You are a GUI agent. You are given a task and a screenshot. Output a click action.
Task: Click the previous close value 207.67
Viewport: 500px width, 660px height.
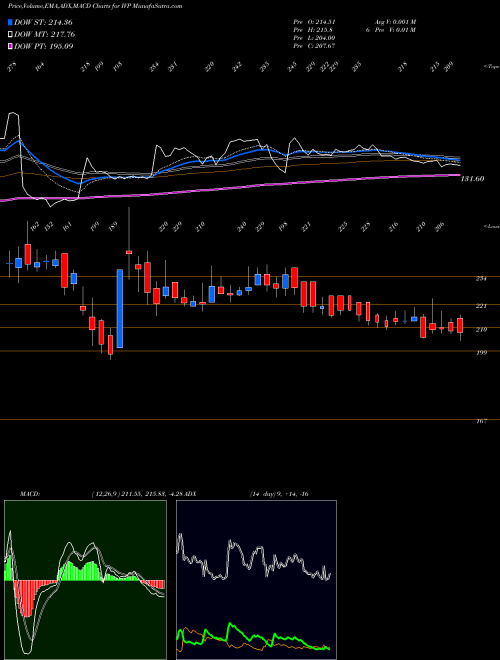click(x=324, y=46)
